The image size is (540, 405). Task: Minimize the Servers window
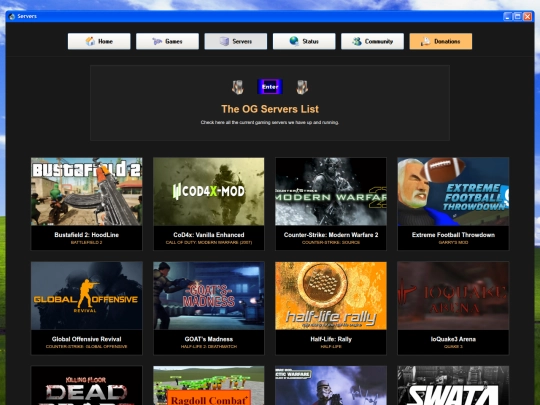point(508,17)
